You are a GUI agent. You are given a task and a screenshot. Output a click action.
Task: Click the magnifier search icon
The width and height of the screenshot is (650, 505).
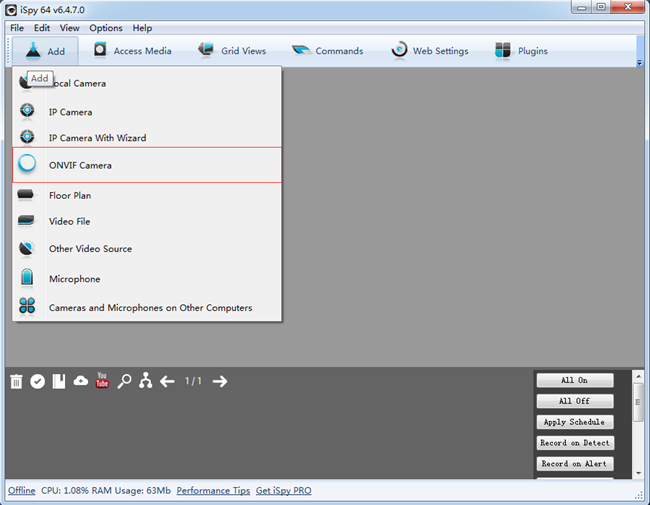tap(124, 381)
